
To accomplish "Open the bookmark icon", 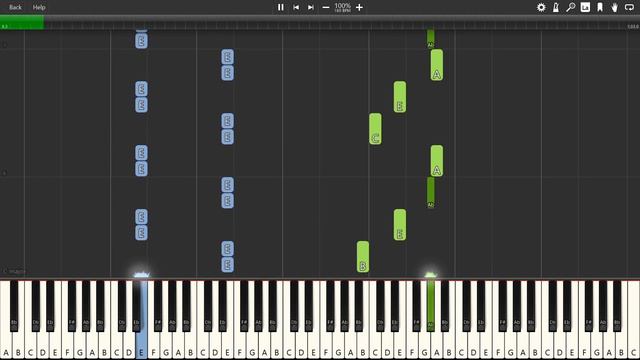I will pyautogui.click(x=600, y=7).
